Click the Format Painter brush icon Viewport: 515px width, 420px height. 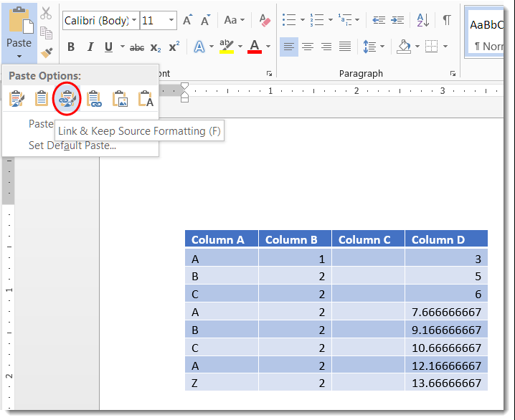[47, 53]
